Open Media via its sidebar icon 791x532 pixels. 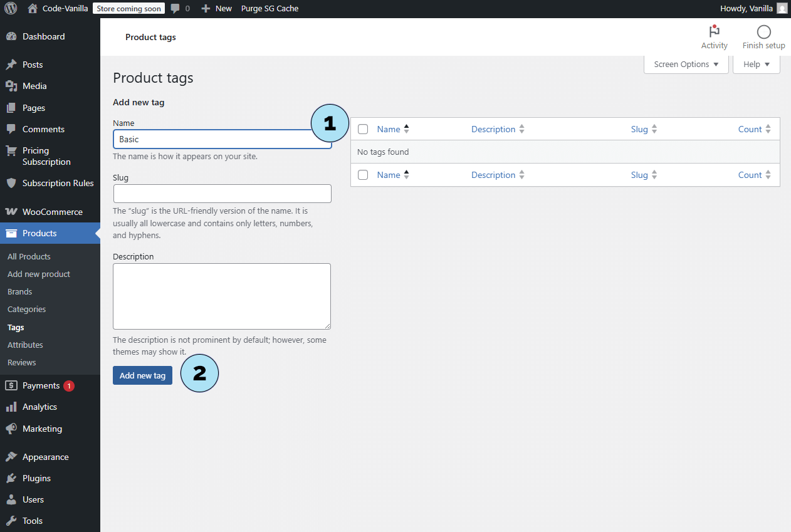click(11, 86)
